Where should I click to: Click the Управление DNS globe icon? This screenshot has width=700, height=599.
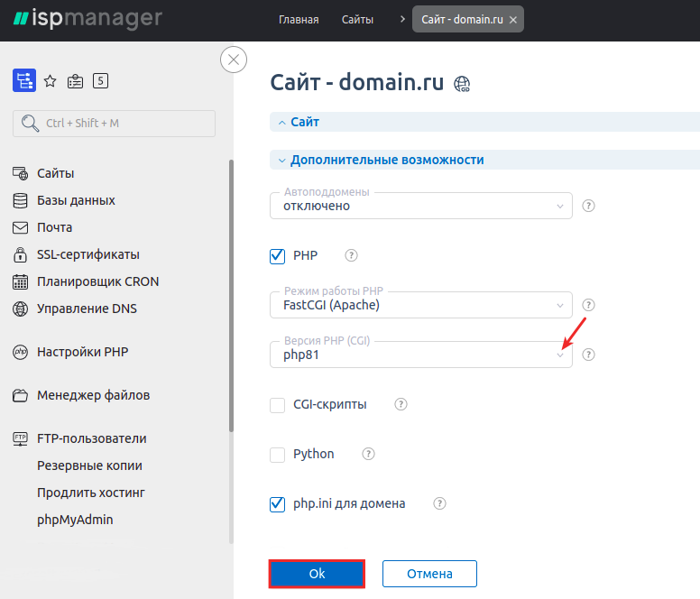[20, 309]
